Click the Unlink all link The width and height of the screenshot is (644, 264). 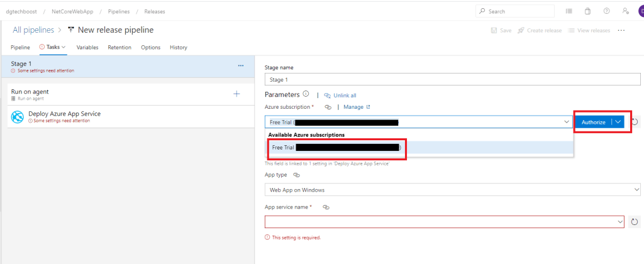(340, 96)
